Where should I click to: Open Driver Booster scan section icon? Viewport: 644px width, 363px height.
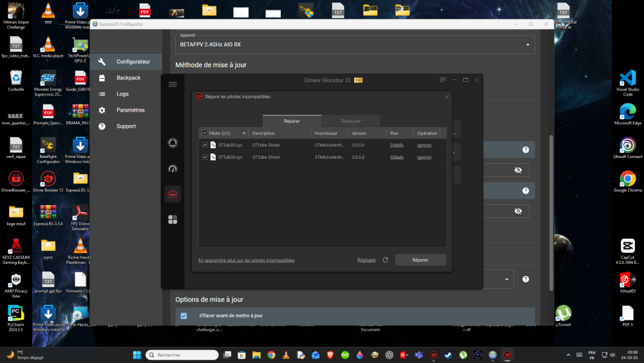point(173,142)
